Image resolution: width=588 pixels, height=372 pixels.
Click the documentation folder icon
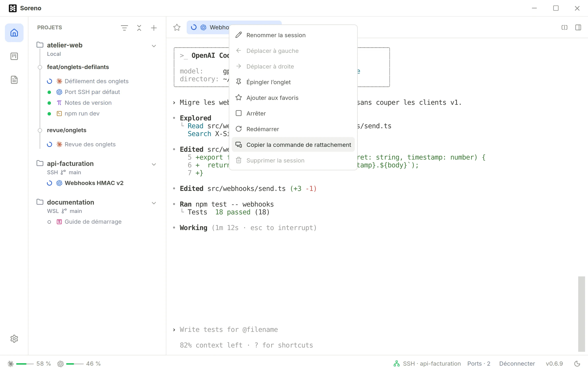[40, 202]
